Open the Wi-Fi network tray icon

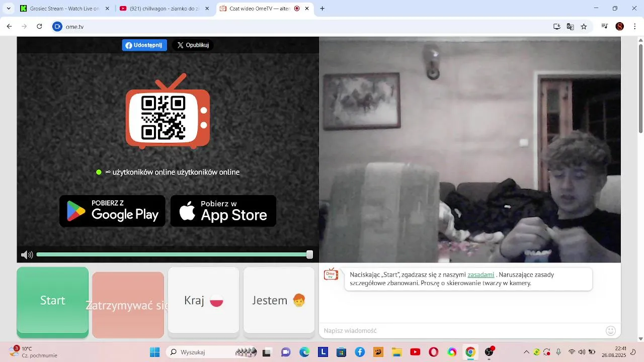coord(572,352)
